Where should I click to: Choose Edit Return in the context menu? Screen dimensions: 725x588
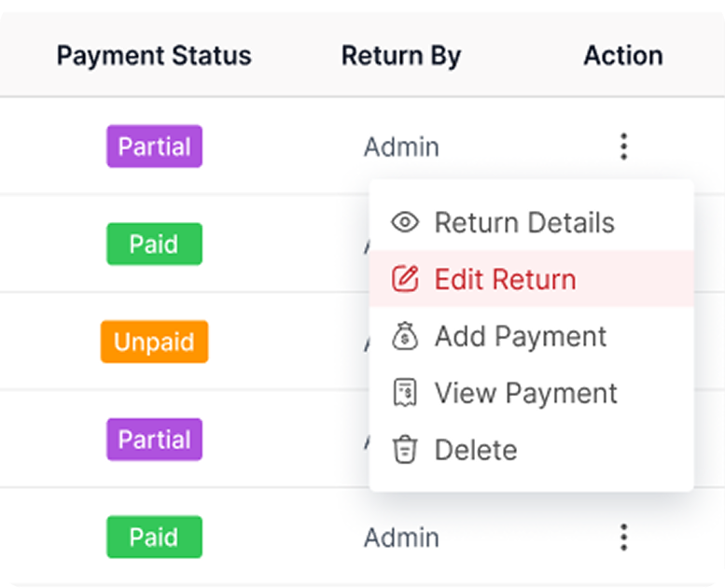click(x=505, y=279)
